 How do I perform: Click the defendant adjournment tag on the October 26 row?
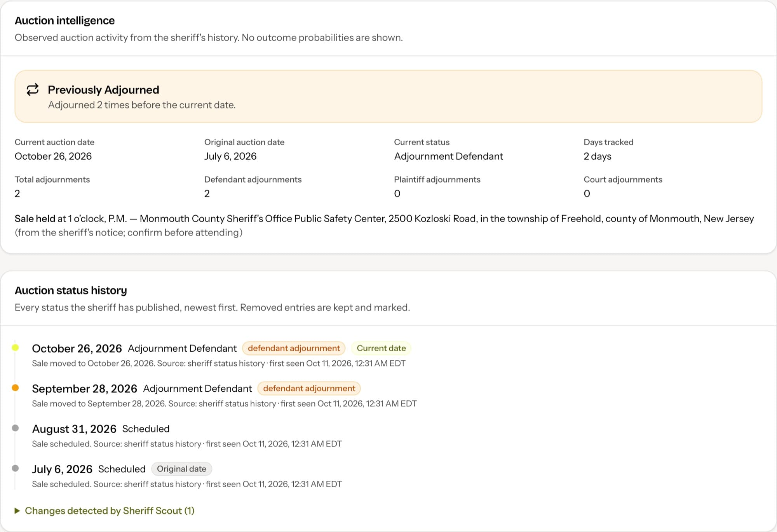point(294,348)
